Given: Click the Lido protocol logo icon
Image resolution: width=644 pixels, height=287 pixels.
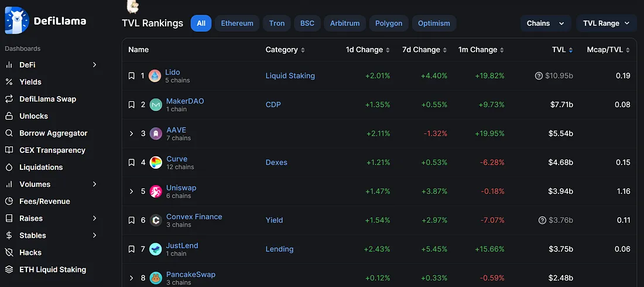Looking at the screenshot, I should click(x=155, y=76).
